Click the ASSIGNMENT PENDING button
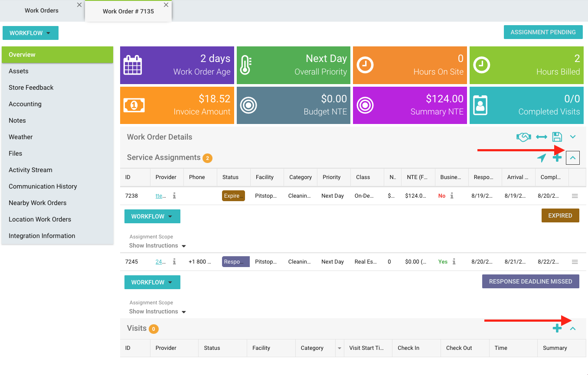Screen dimensions: 588x375 click(543, 32)
